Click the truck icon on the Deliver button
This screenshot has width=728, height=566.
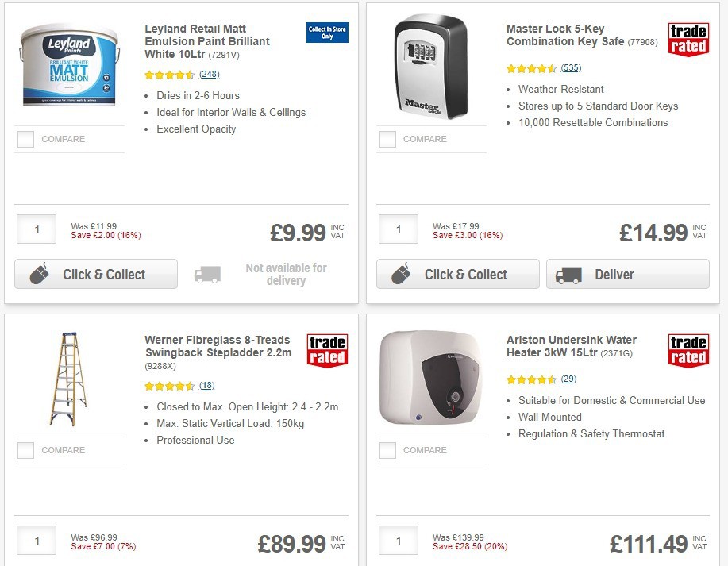pyautogui.click(x=568, y=273)
